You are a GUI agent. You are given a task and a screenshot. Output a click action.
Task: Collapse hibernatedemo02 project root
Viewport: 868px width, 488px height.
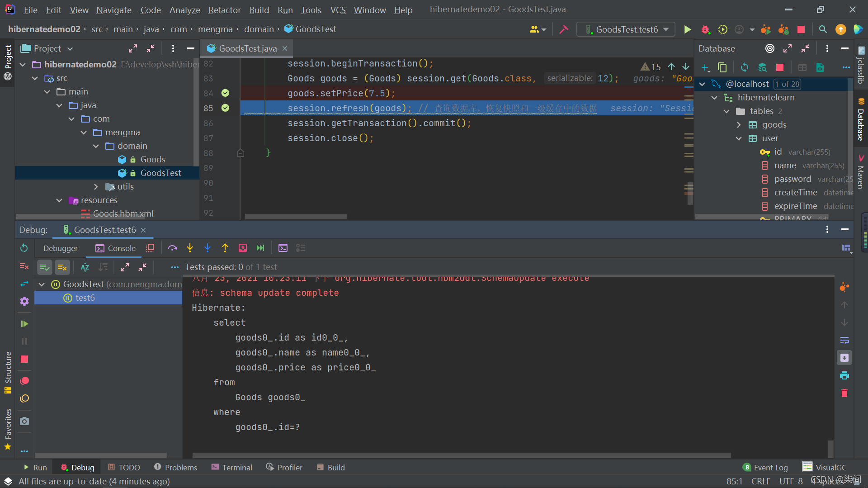tap(23, 64)
